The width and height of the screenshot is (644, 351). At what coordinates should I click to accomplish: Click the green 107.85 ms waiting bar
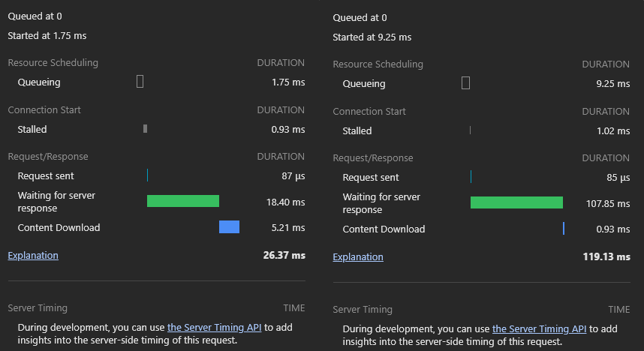516,202
